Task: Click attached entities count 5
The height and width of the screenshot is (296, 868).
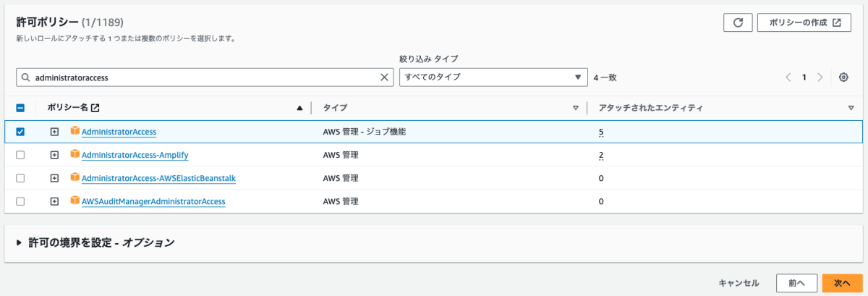Action: tap(601, 132)
